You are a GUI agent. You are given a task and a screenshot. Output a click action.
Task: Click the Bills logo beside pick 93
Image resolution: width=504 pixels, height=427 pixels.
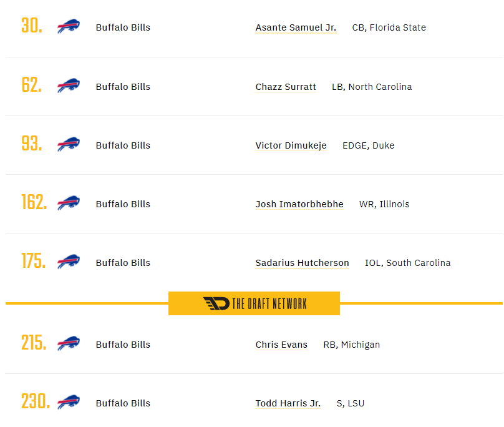coord(69,144)
